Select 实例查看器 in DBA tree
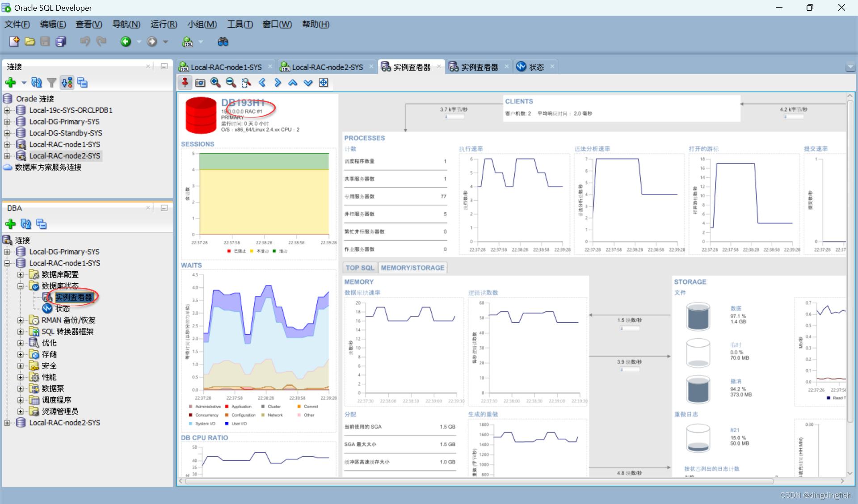Image resolution: width=858 pixels, height=504 pixels. tap(74, 297)
